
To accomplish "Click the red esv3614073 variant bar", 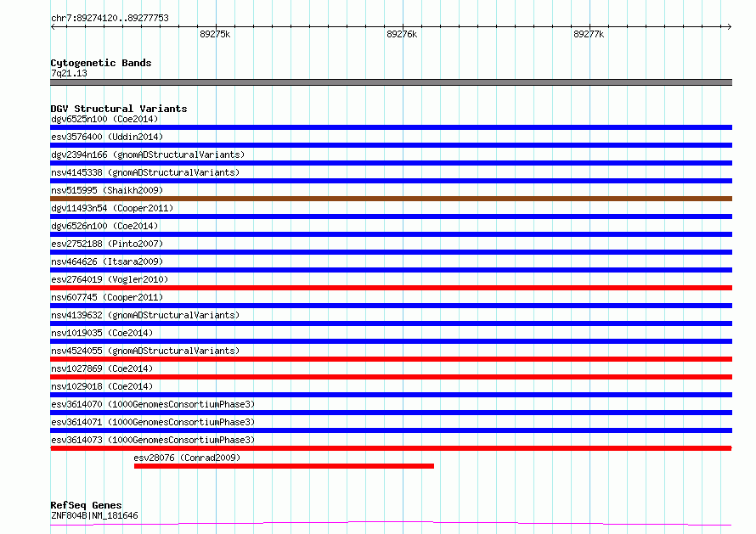I will click(x=391, y=448).
